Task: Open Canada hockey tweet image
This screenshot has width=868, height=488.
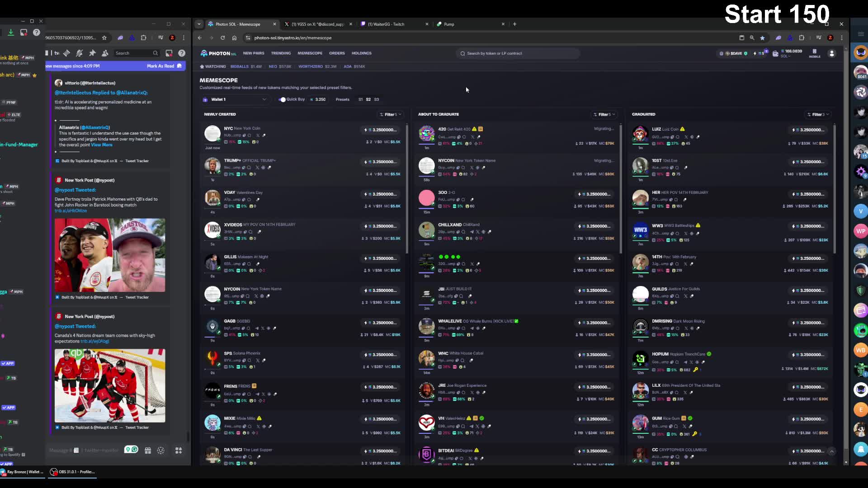Action: tap(110, 385)
